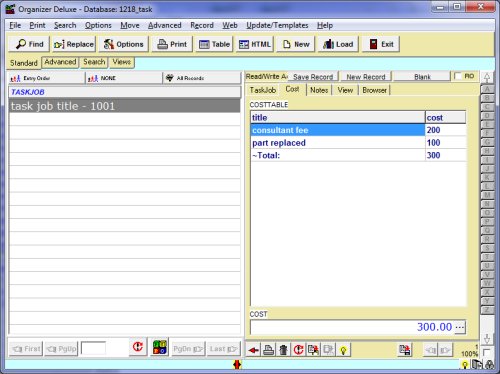This screenshot has width=500, height=374.
Task: Open the File menu
Action: pos(15,25)
